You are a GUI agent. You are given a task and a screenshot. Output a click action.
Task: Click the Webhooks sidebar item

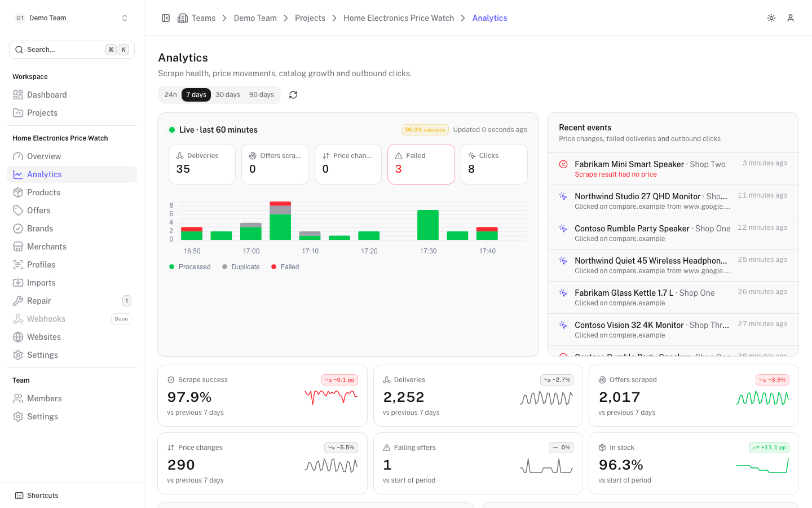(72, 319)
